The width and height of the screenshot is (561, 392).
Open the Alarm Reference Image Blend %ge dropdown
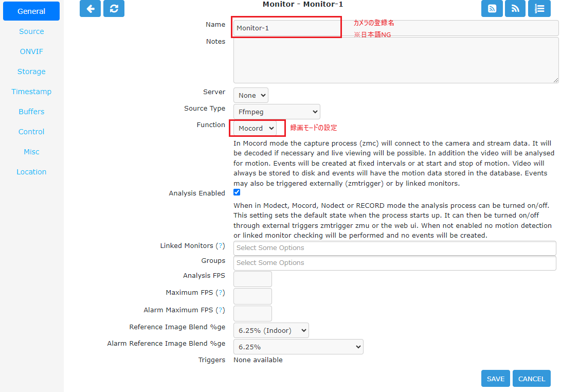tap(298, 347)
